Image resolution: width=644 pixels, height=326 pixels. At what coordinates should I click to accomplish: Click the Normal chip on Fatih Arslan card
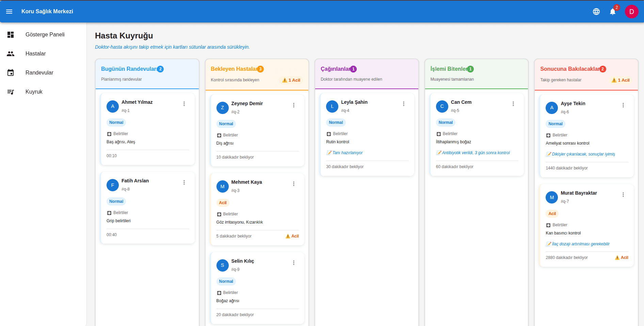click(116, 201)
